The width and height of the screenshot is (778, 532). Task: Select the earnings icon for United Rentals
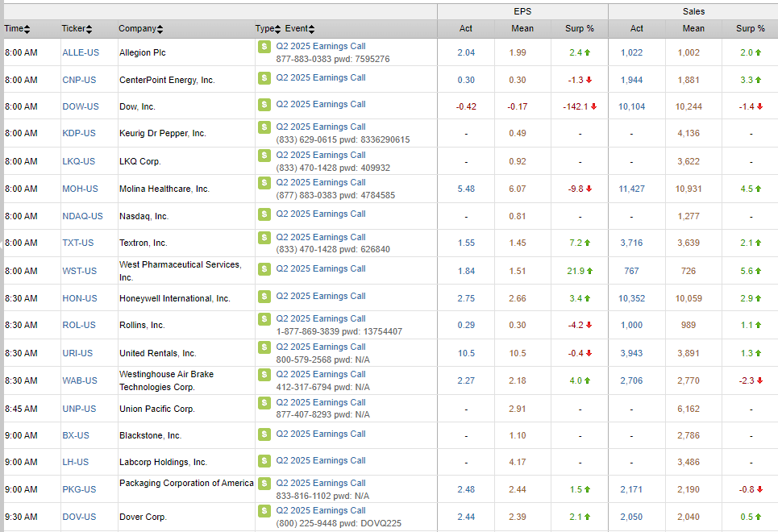point(264,347)
